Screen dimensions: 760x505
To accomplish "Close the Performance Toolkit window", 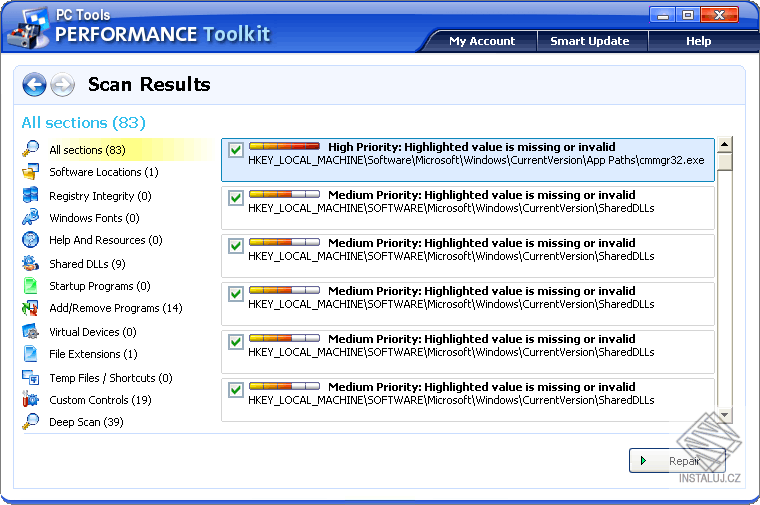I will pyautogui.click(x=719, y=15).
